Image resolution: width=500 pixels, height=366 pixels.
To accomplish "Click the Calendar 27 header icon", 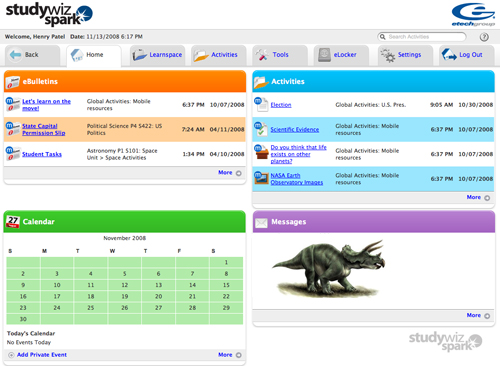I will (x=13, y=222).
